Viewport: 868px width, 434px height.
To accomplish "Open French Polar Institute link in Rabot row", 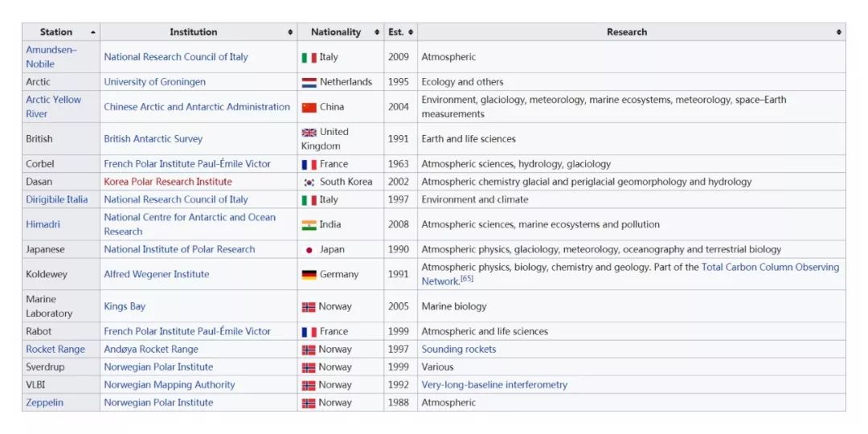I will pos(187,331).
